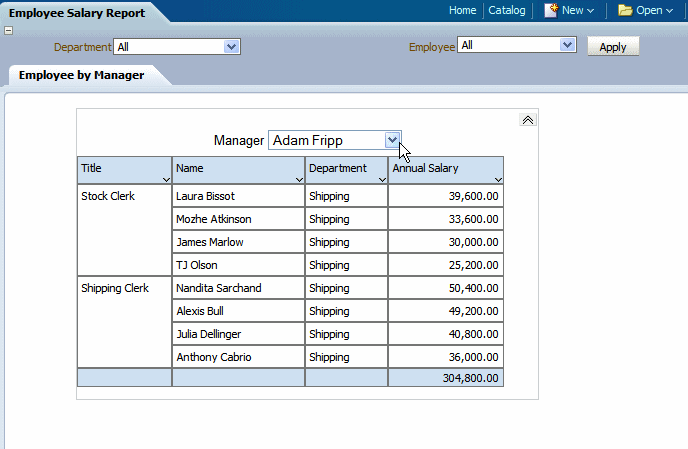688x449 pixels.
Task: Collapse the report section with double-chevron icon
Action: pos(528,120)
